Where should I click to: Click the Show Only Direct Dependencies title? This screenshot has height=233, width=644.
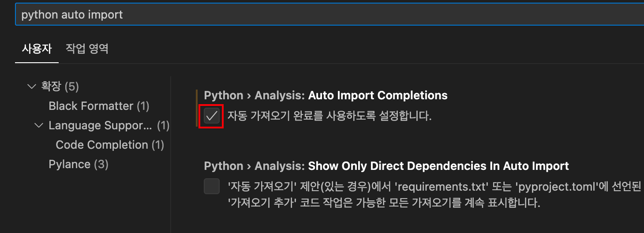click(x=438, y=166)
